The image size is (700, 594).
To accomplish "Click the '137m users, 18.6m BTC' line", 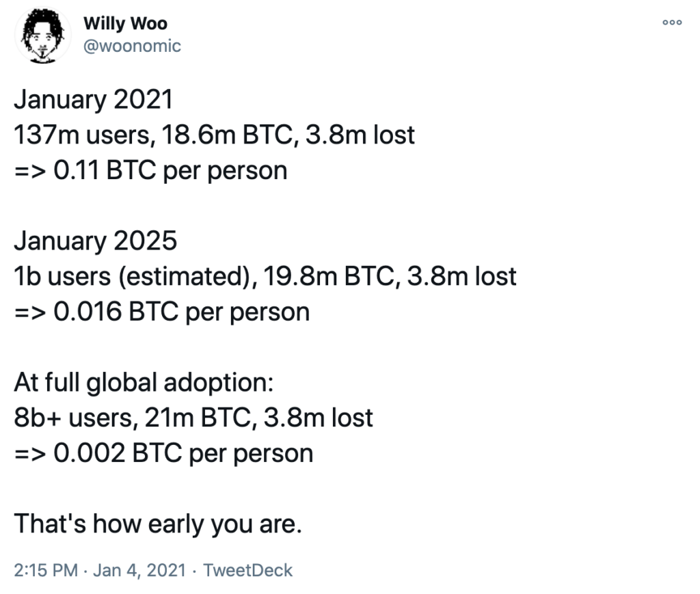I will [x=214, y=135].
